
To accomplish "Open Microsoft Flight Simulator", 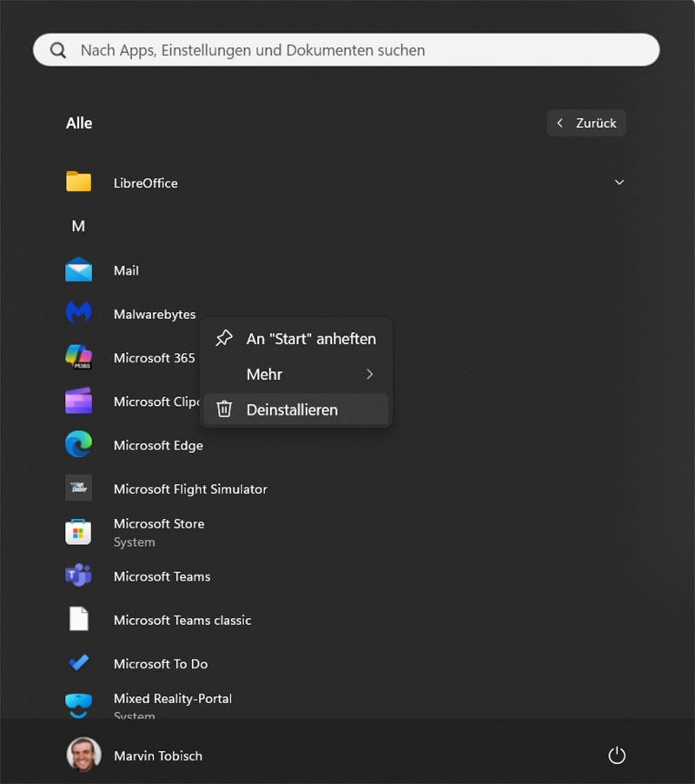I will tap(189, 488).
